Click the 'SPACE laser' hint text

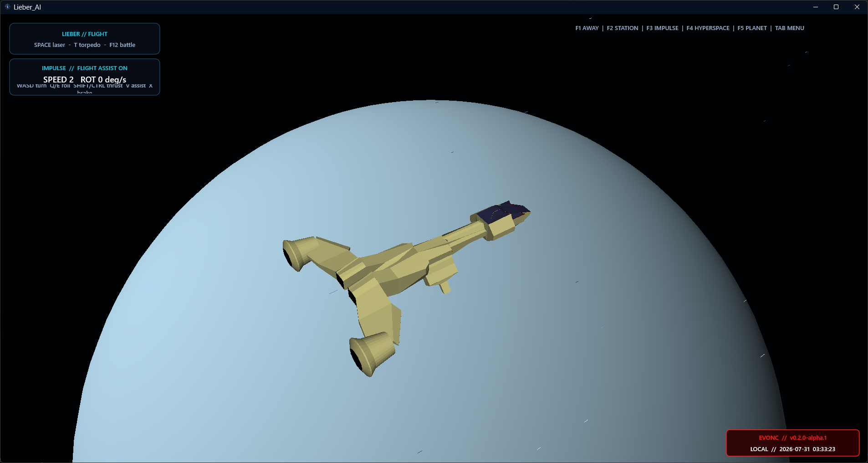click(50, 45)
